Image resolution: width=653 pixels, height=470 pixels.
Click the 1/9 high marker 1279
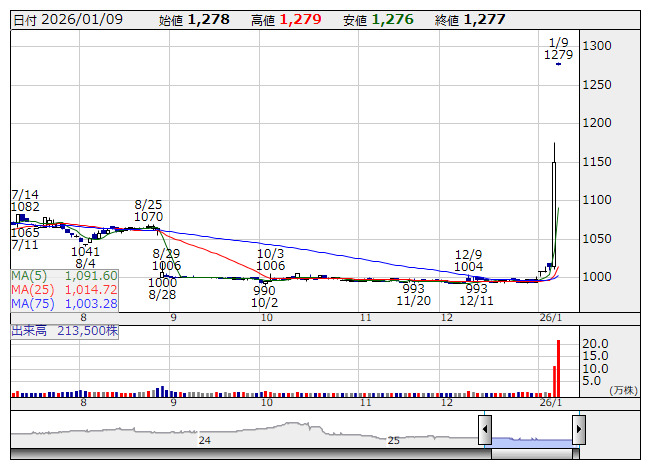tap(558, 56)
